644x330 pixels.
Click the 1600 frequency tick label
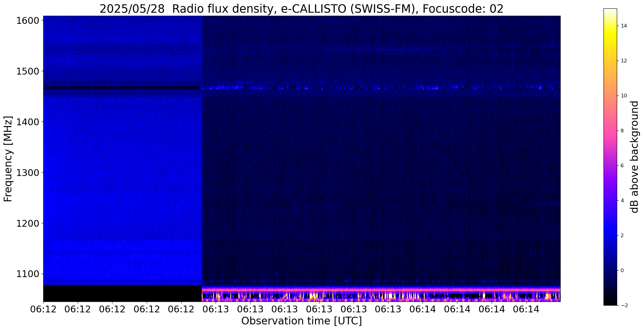(x=28, y=21)
